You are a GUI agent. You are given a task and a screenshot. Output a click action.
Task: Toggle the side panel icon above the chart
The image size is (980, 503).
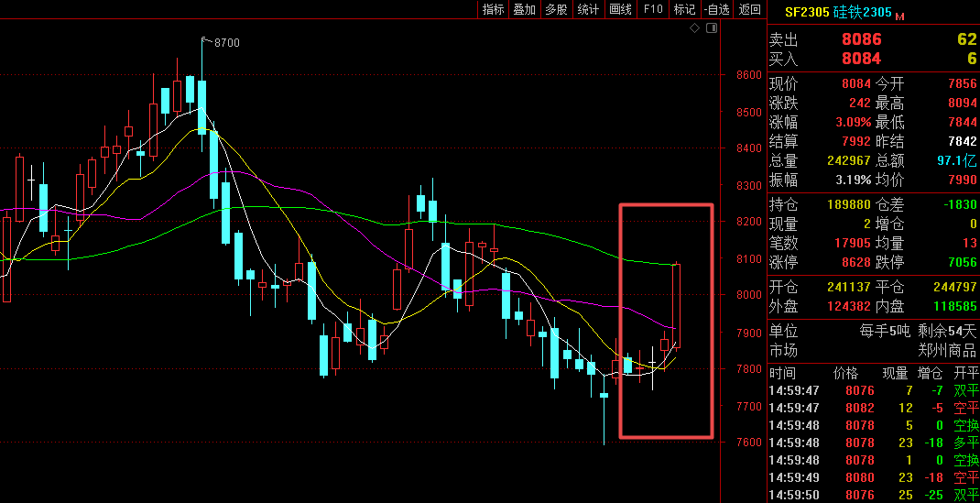(710, 29)
